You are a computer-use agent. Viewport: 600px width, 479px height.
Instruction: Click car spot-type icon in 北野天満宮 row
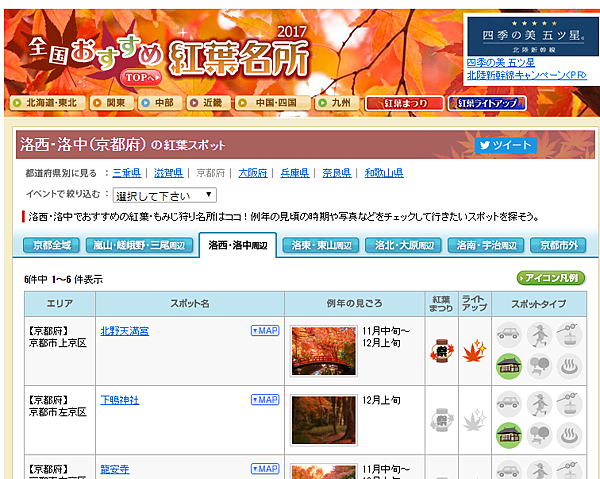tap(509, 334)
